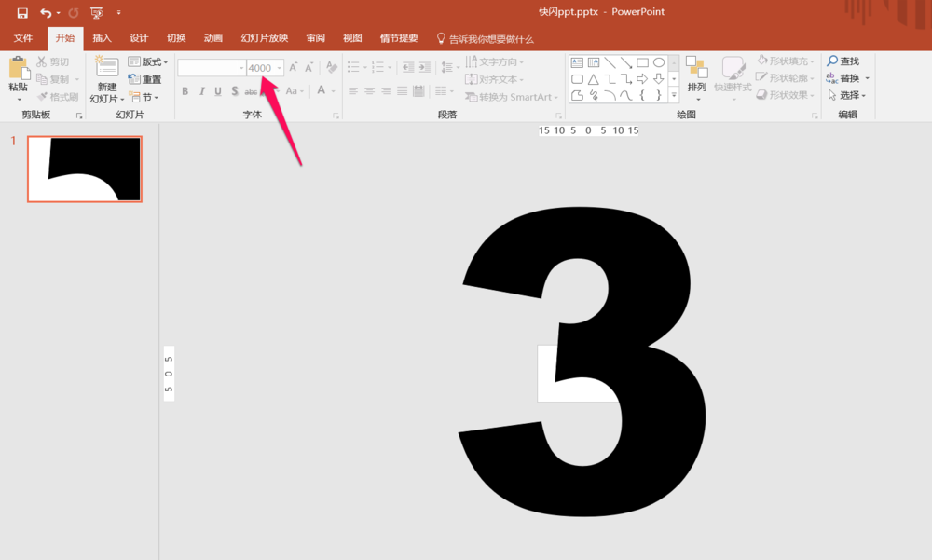Select the text box shape
The width and height of the screenshot is (932, 560).
577,62
